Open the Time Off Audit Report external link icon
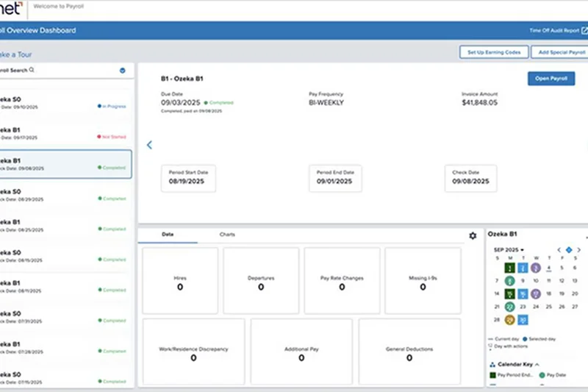 tap(584, 30)
